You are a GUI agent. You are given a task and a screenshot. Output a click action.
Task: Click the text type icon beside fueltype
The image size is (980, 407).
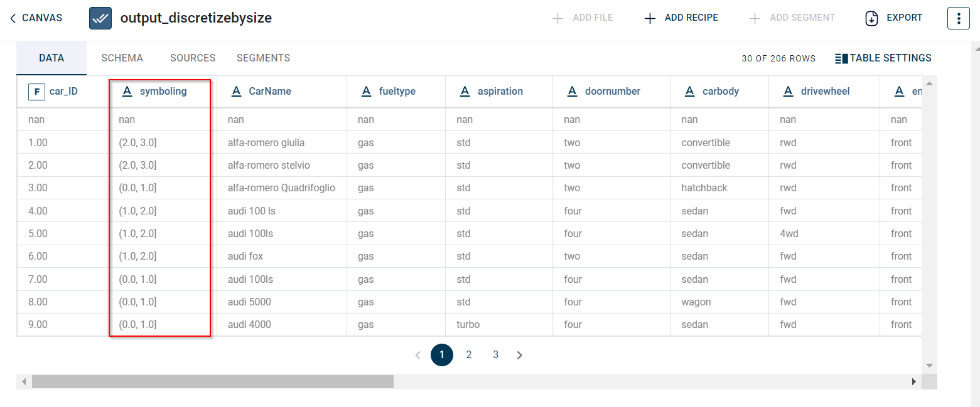[x=367, y=92]
